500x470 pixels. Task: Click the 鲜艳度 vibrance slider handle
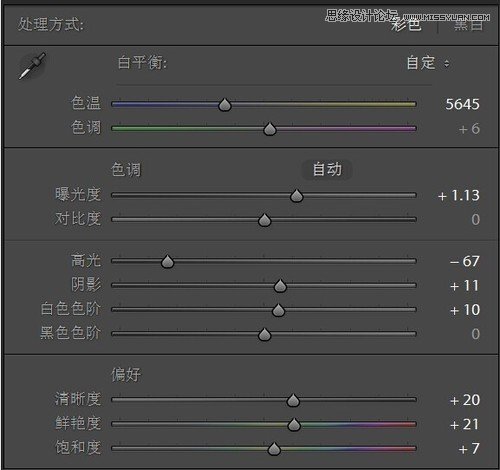(294, 425)
